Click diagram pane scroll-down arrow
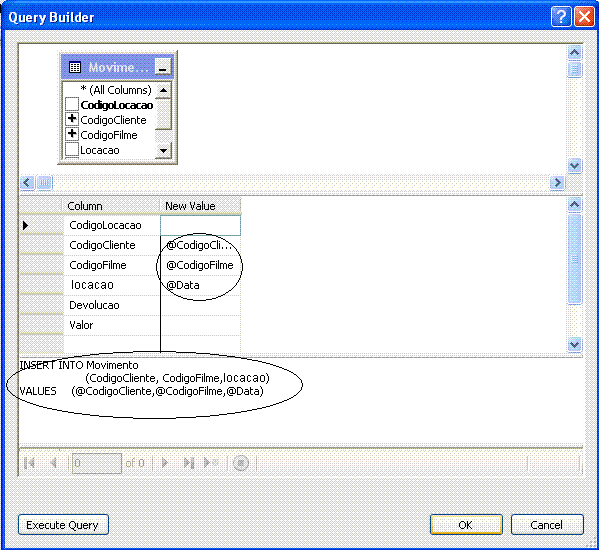599x550 pixels. coord(575,166)
